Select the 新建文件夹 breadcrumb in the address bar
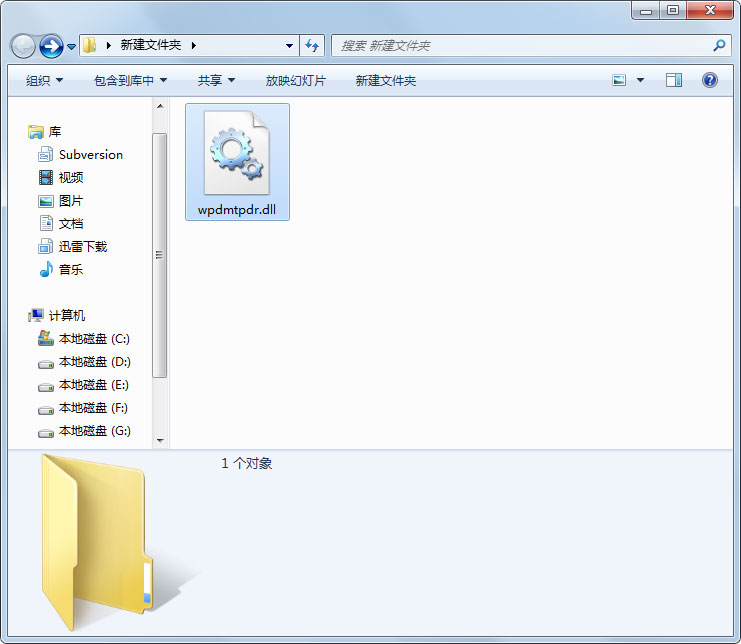Viewport: 741px width, 644px height. [151, 45]
